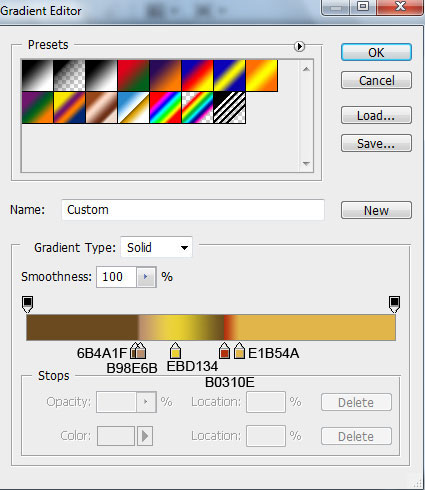This screenshot has height=490, width=425.
Task: Select the E1B54A color stop
Action: (x=239, y=351)
